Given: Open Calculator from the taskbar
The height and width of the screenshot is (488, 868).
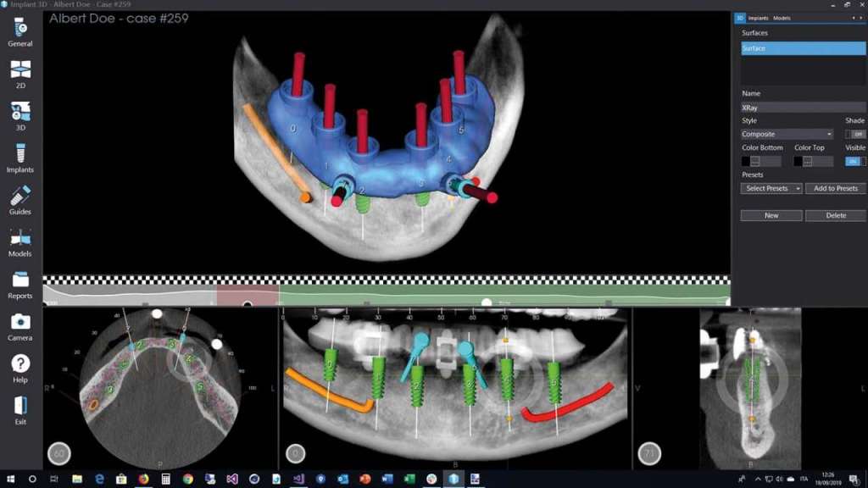Looking at the screenshot, I should (165, 480).
